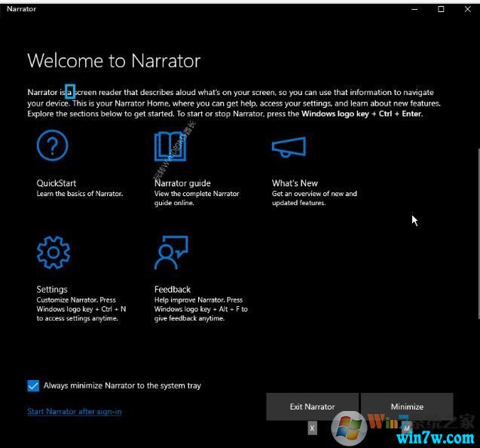
Task: Open the QuickStart question mark icon
Action: (52, 146)
